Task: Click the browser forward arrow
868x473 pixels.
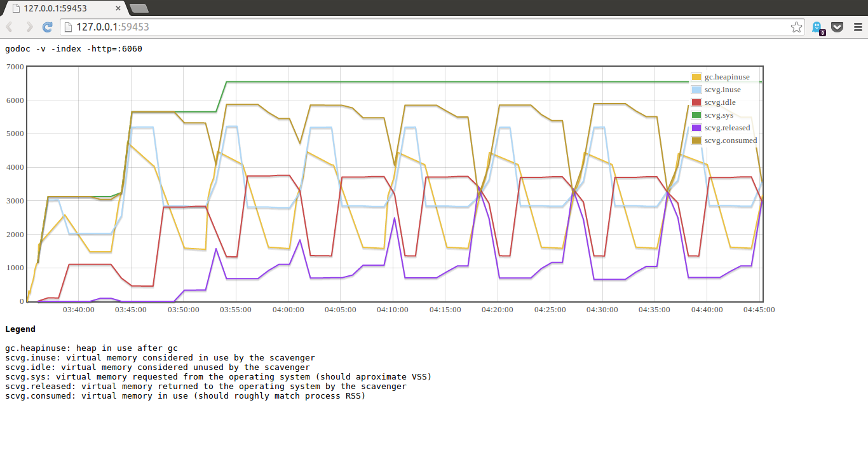Action: (x=29, y=27)
